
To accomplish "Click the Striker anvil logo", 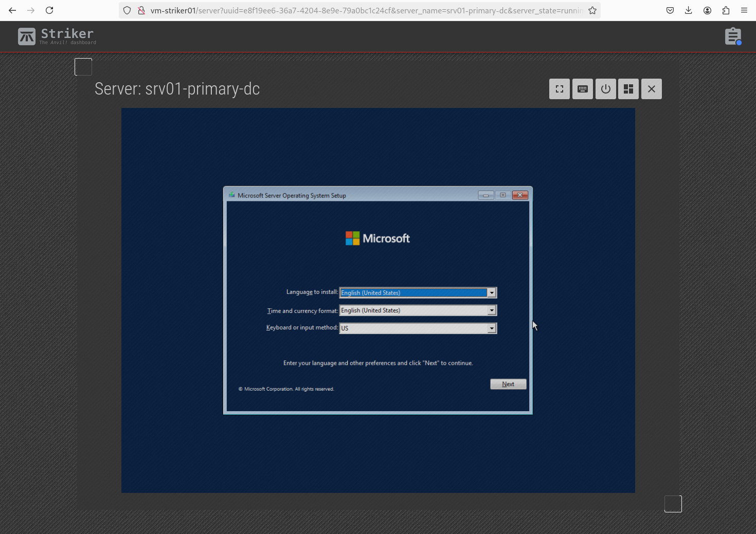I will 27,36.
